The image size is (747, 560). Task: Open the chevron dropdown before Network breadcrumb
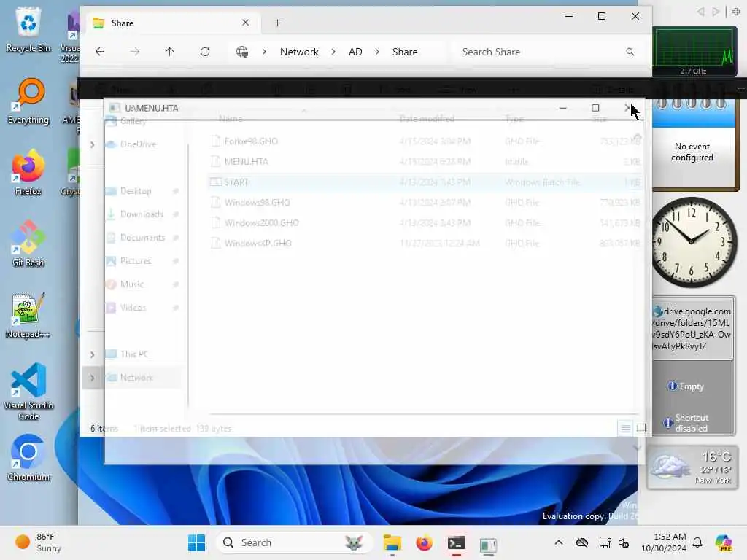[x=264, y=52]
